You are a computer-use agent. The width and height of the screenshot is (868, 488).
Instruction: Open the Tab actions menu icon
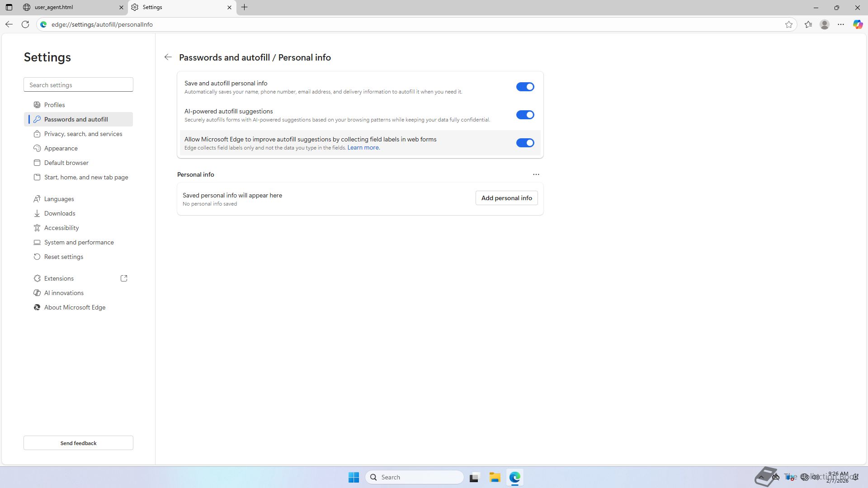click(x=9, y=7)
